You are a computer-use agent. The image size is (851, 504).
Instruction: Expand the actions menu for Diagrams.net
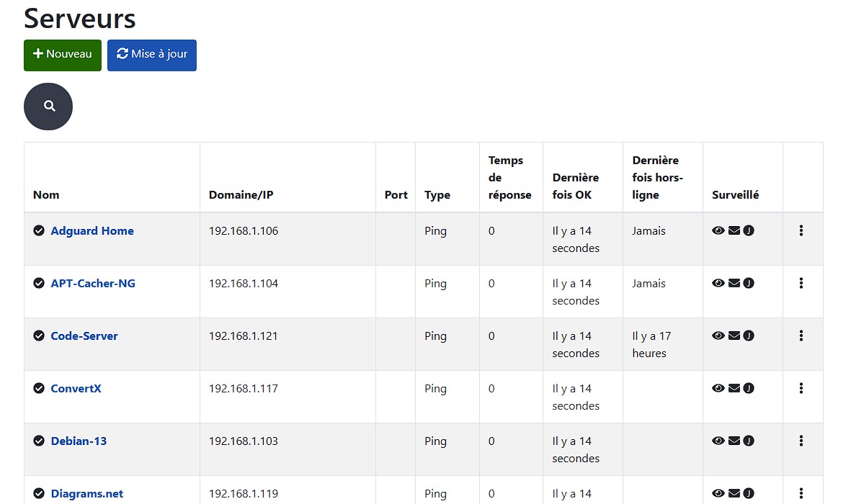[x=802, y=493]
